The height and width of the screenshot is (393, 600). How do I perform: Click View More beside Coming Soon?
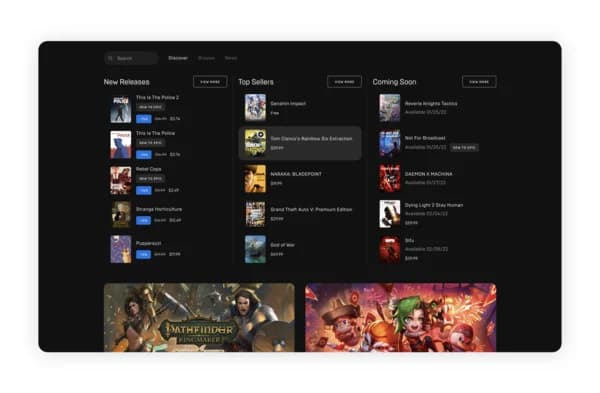click(x=479, y=82)
